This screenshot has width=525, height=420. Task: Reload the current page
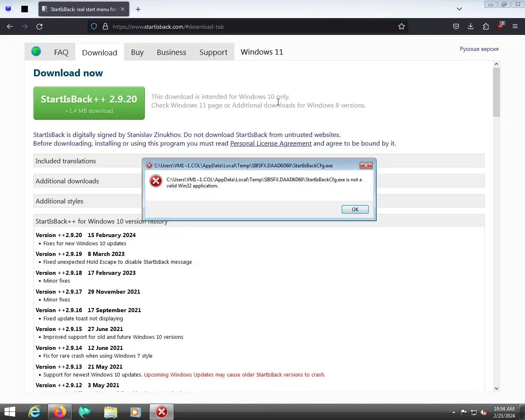(x=39, y=27)
